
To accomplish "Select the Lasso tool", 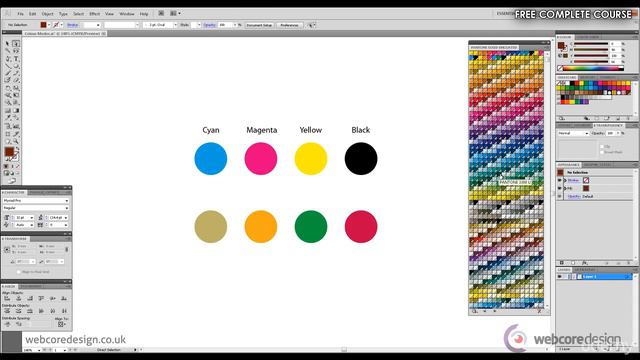I will (16, 51).
